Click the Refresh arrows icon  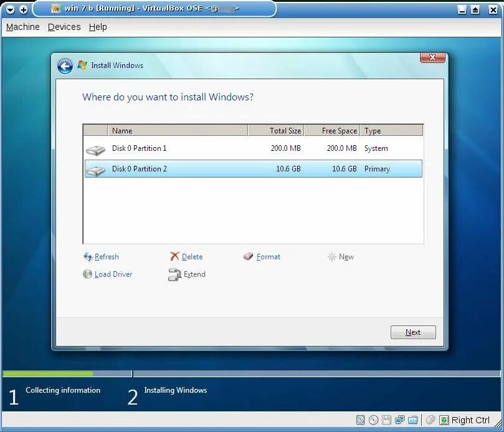coord(88,256)
